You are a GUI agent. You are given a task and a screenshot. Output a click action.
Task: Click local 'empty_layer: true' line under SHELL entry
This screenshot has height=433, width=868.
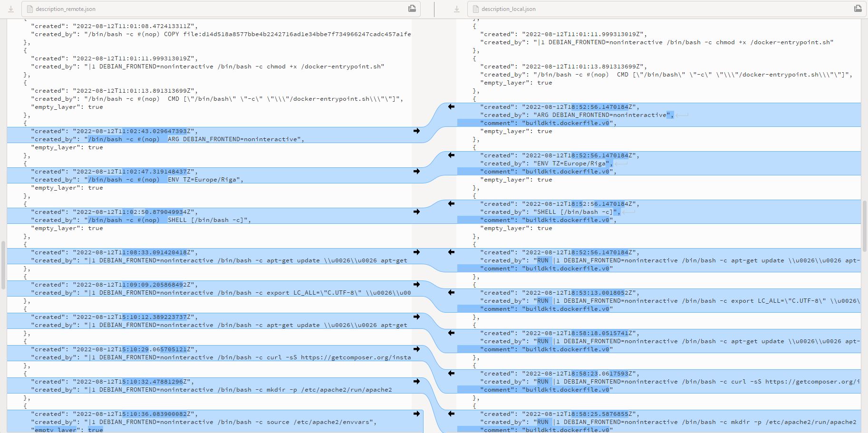[516, 228]
